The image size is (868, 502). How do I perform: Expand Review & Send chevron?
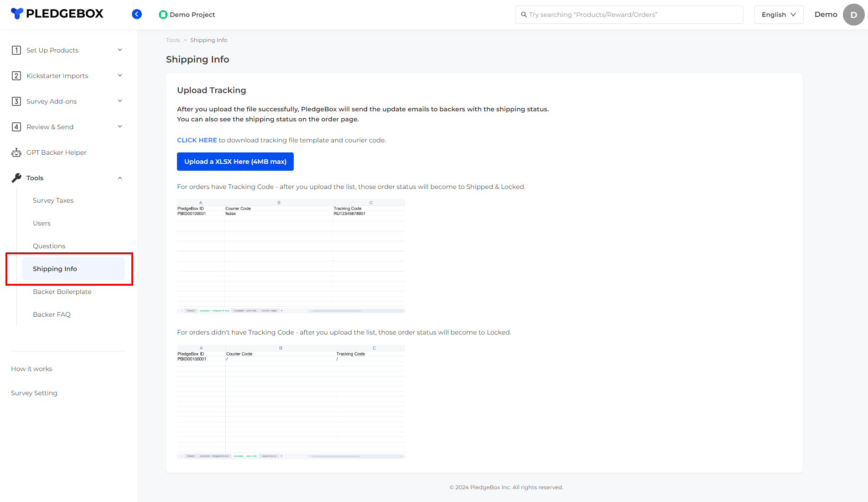120,127
